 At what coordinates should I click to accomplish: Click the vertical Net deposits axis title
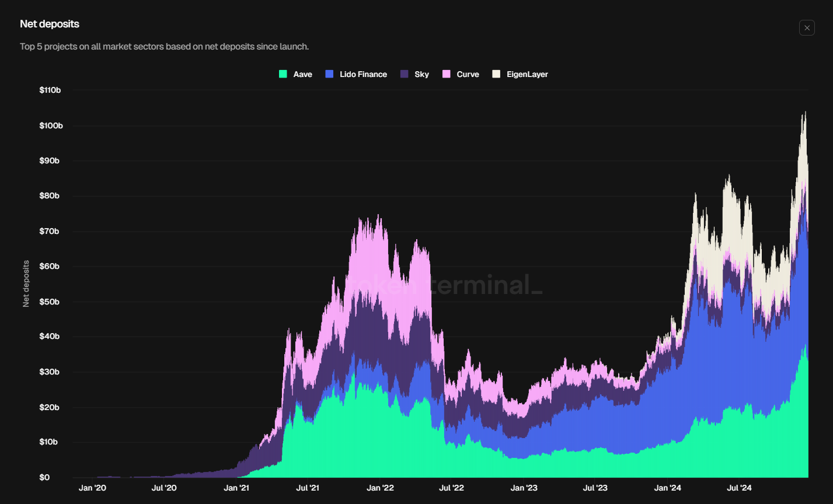point(26,283)
